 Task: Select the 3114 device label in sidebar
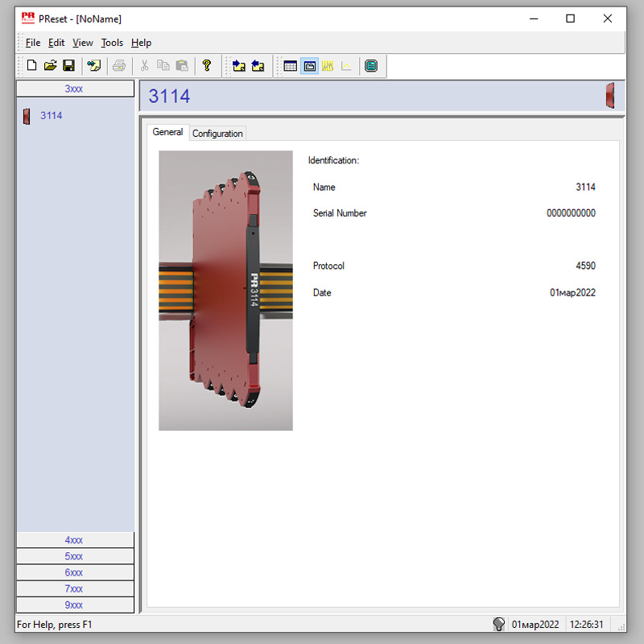(52, 116)
